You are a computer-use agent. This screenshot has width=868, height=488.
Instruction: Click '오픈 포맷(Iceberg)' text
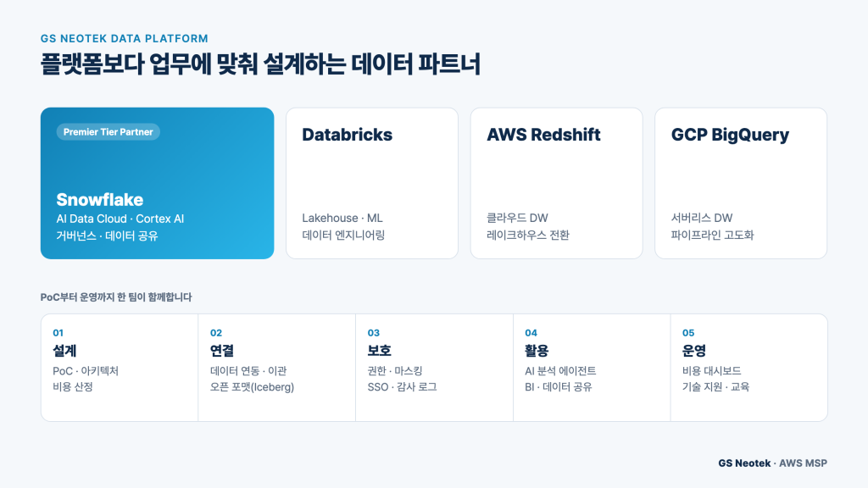click(x=252, y=386)
